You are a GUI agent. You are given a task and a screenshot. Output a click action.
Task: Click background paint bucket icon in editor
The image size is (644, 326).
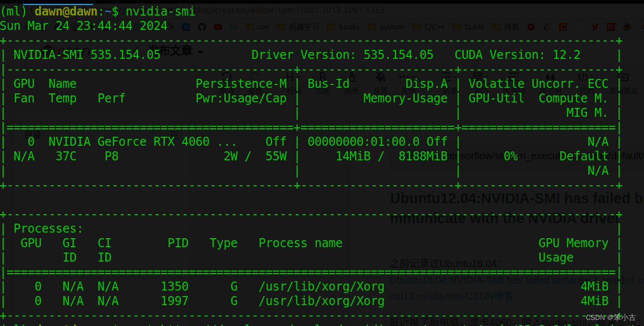point(380,77)
